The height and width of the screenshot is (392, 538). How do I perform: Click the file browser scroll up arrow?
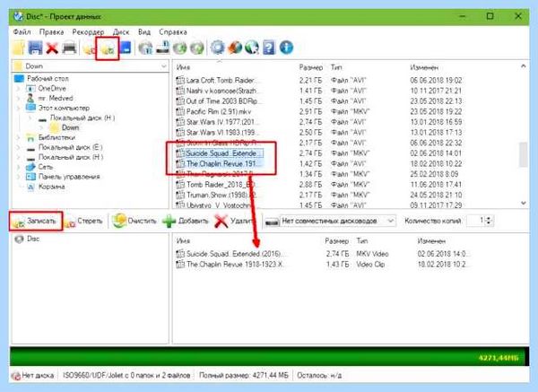click(524, 65)
